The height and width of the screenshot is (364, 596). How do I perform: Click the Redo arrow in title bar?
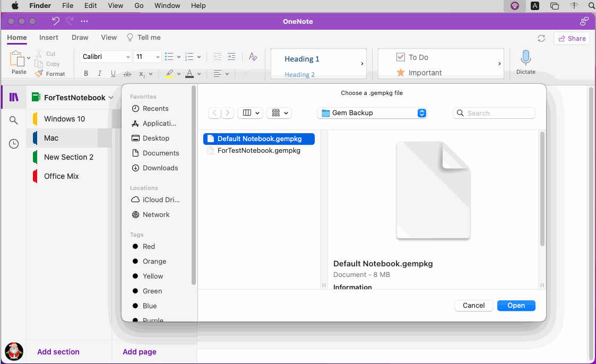pos(70,21)
